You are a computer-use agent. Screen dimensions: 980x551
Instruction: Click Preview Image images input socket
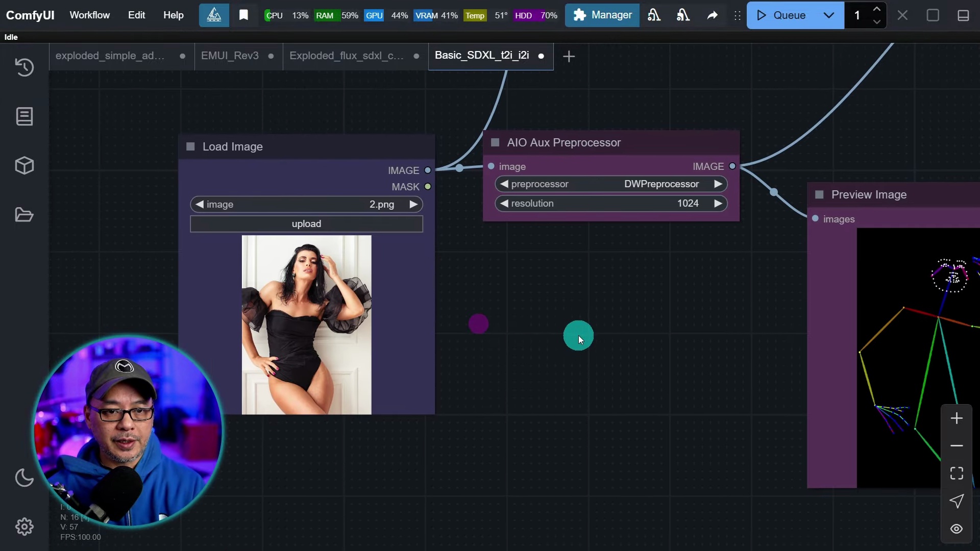(x=815, y=219)
